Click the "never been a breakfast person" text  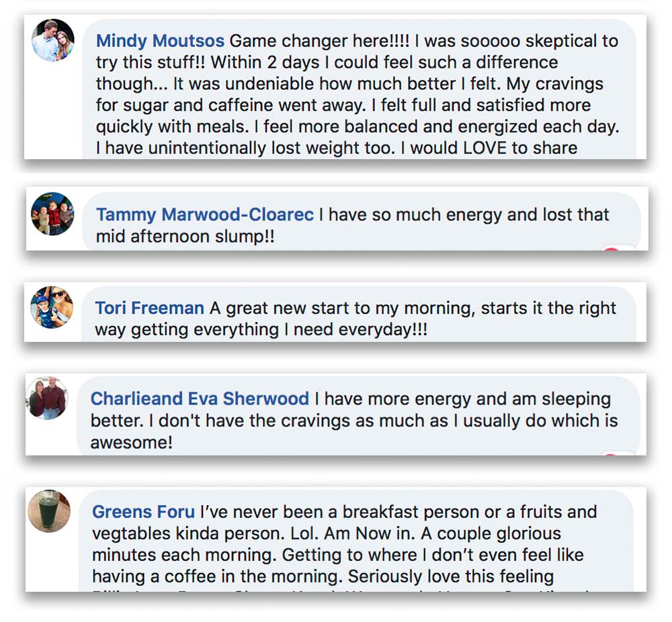[x=349, y=512]
